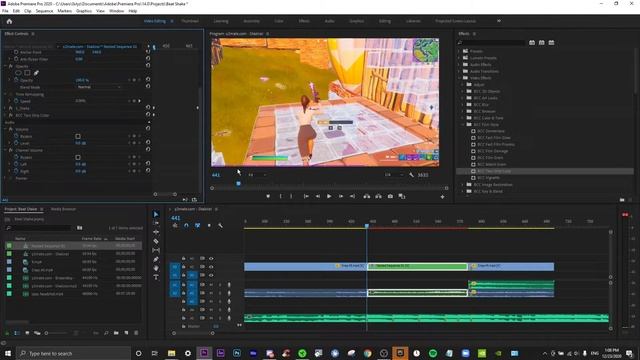Click the Extract button in Program monitor

point(378,196)
